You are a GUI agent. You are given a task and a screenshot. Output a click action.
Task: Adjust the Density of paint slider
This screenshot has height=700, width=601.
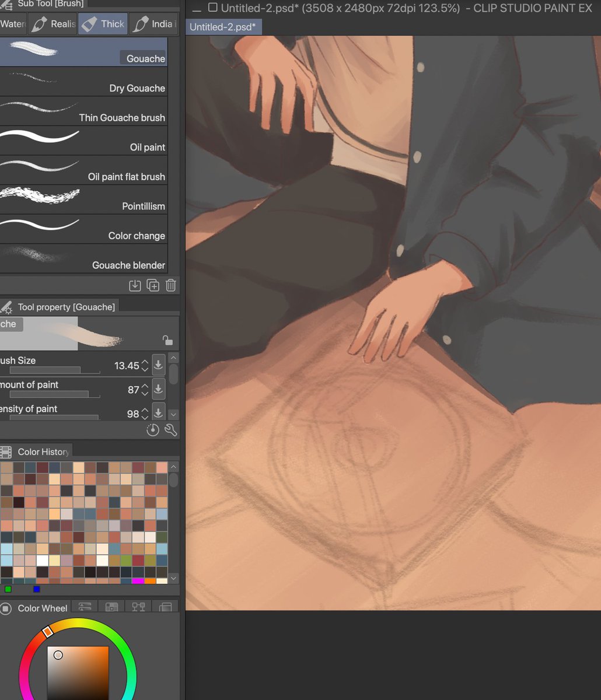pos(55,417)
